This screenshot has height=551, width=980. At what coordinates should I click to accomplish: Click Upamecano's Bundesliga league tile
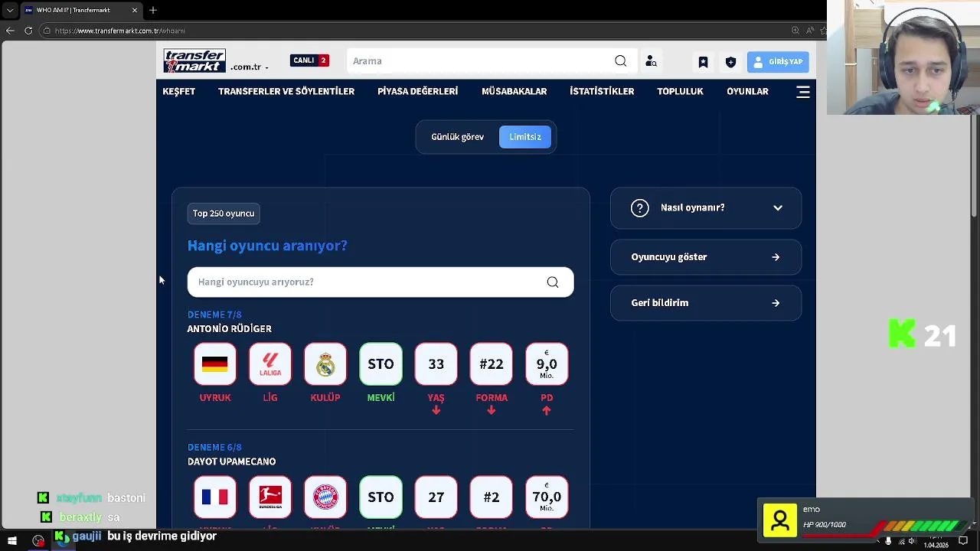(x=270, y=497)
